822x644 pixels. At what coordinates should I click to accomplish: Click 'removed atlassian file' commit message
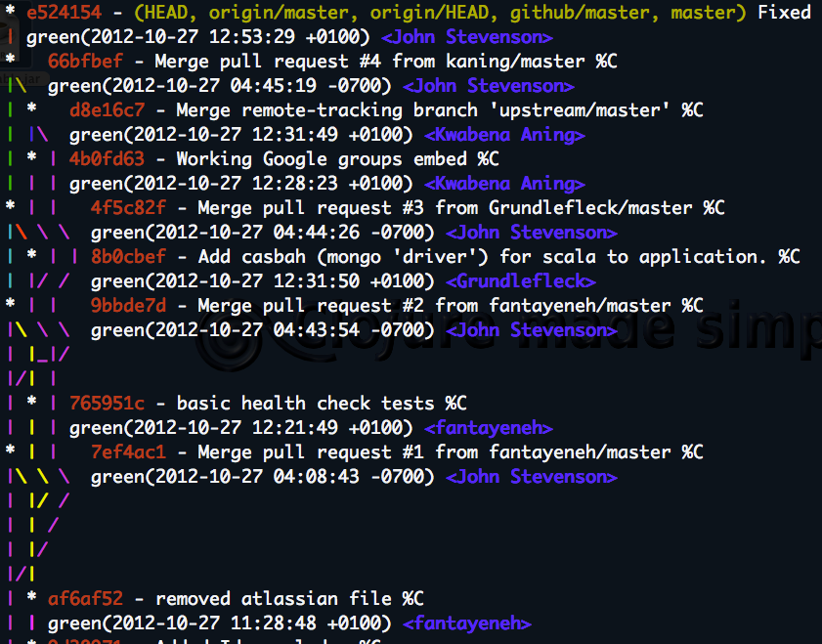273,598
